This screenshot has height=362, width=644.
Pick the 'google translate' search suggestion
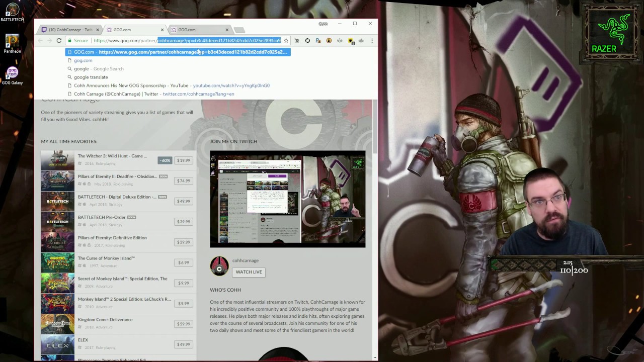click(91, 77)
